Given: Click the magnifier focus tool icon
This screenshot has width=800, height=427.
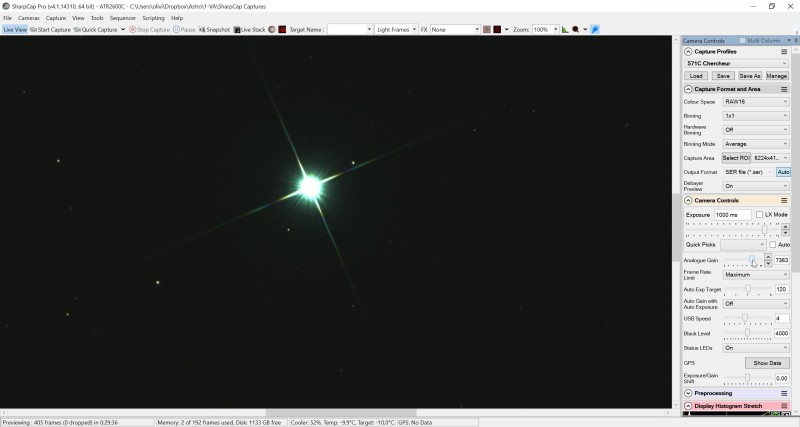Looking at the screenshot, I should click(576, 30).
